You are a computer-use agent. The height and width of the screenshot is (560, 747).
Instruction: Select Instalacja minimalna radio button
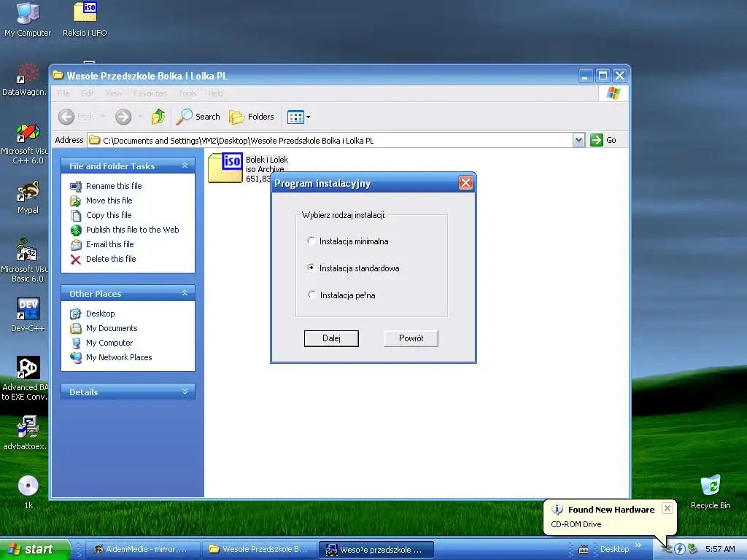[311, 241]
